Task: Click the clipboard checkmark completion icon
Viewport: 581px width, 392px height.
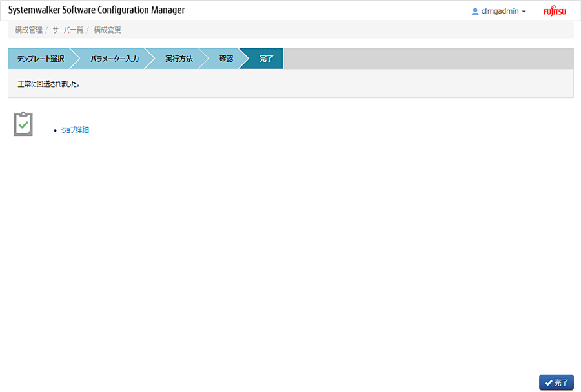Action: pos(23,124)
